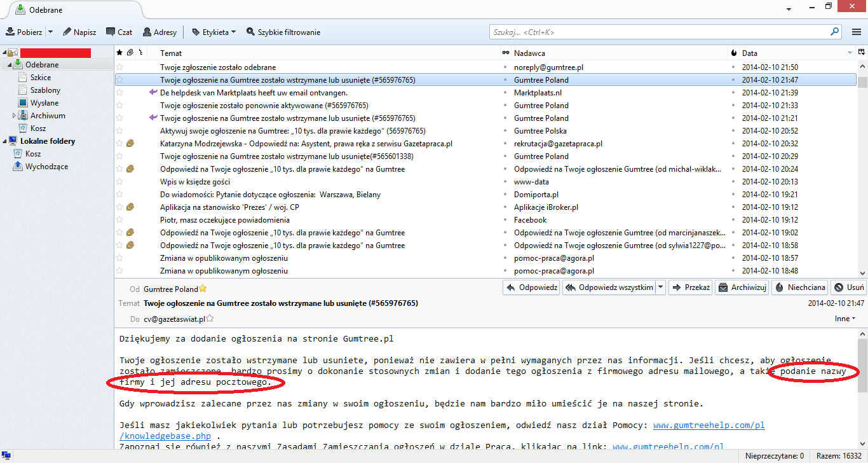Toggle read status dot for Facebook message
This screenshot has width=868, height=463.
(505, 220)
